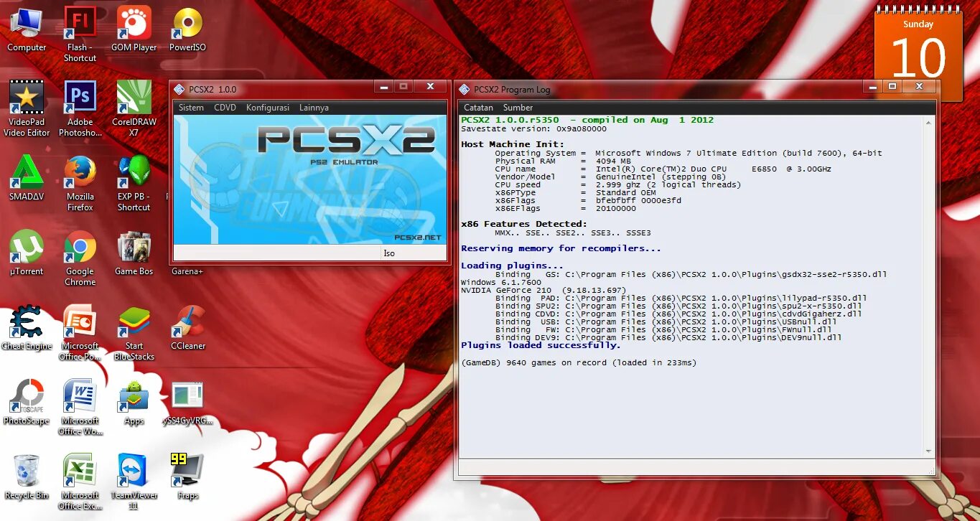Click the "Plugins loaded successfully." log line
The image size is (980, 521).
point(541,345)
